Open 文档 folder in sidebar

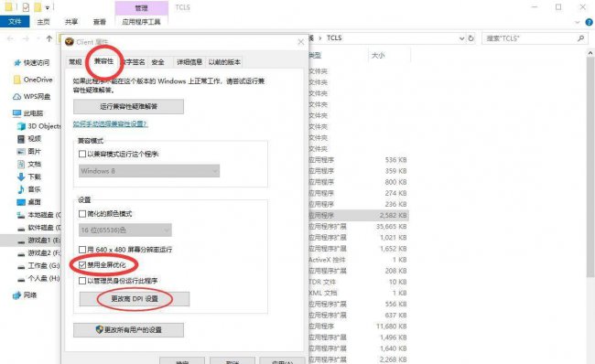(29, 165)
